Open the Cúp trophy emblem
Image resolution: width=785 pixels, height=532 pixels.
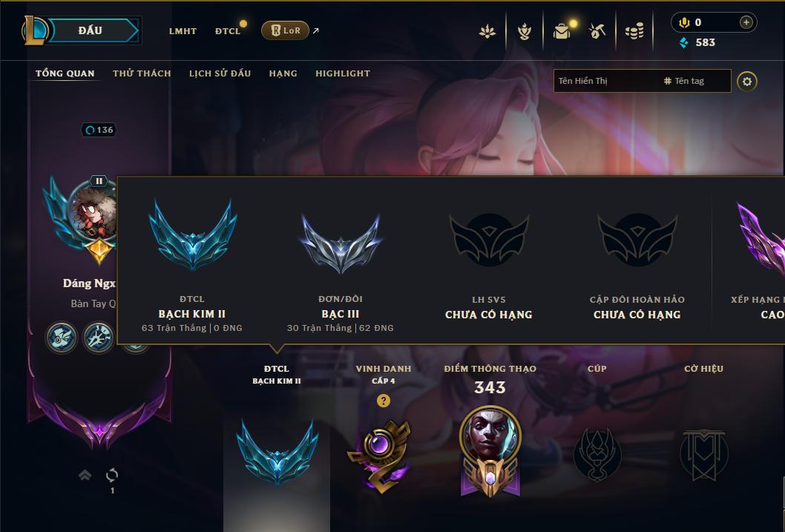(x=597, y=455)
